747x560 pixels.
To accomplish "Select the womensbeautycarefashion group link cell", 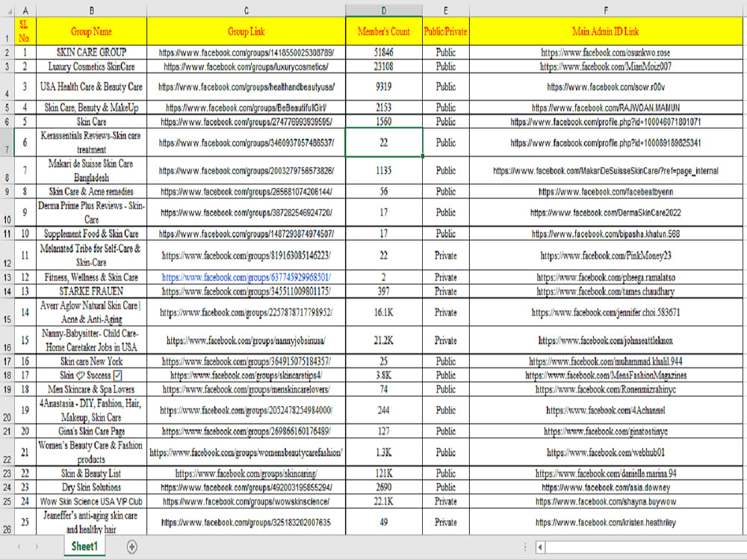I will 246,452.
